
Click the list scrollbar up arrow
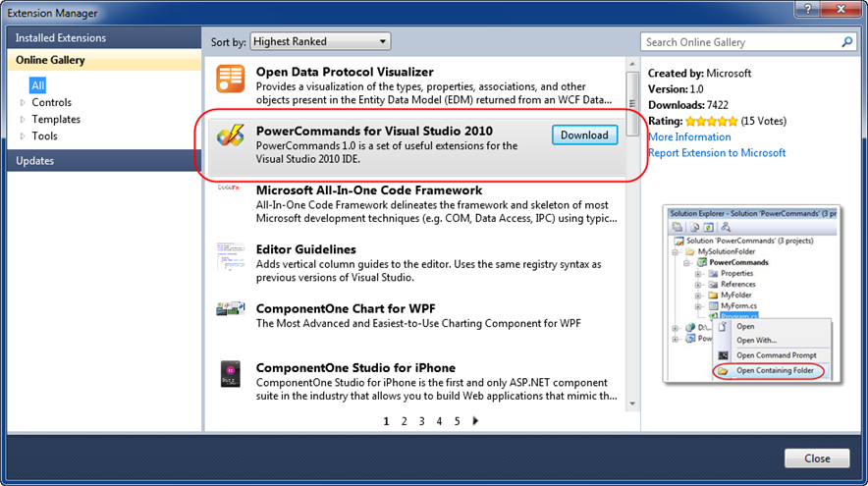[632, 64]
